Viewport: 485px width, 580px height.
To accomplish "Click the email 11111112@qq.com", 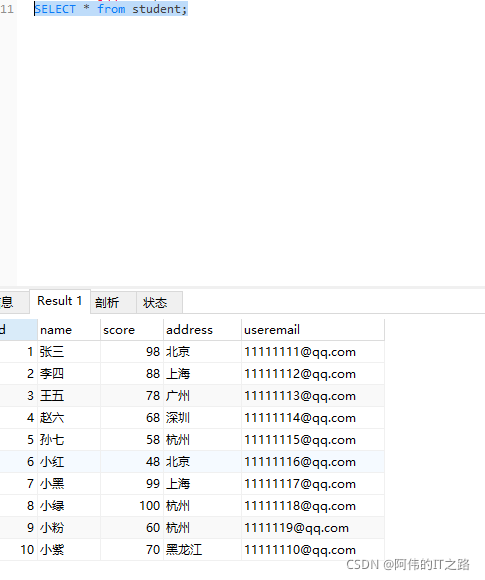I will click(x=313, y=374).
